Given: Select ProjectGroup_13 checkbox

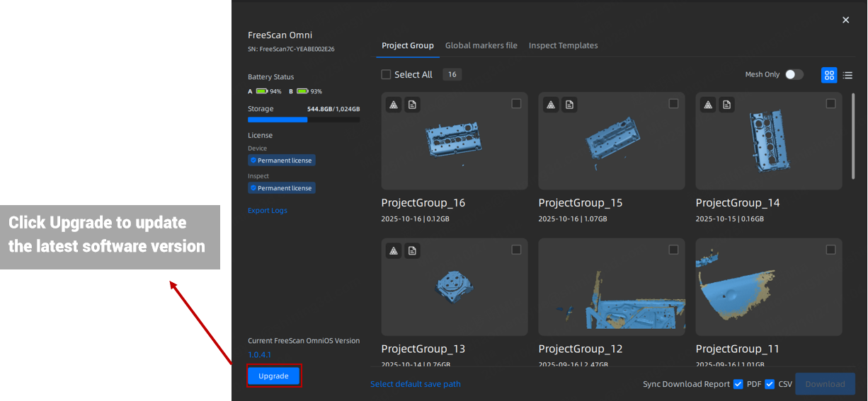Looking at the screenshot, I should [516, 250].
